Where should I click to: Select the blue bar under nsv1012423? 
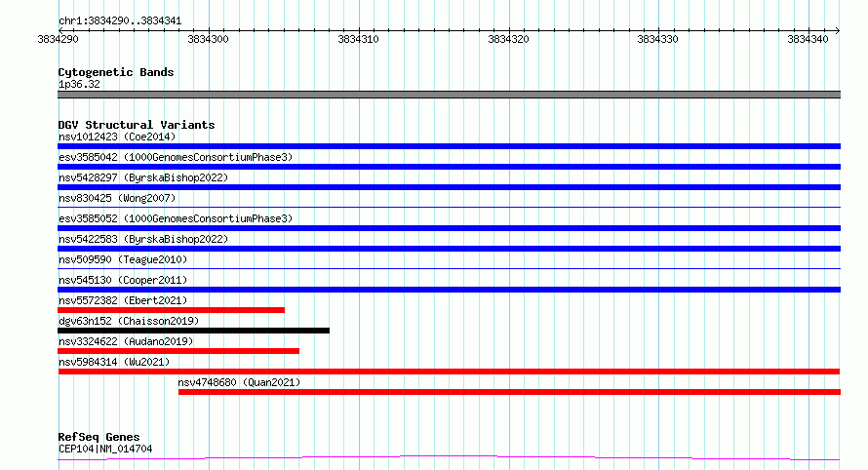[449, 146]
